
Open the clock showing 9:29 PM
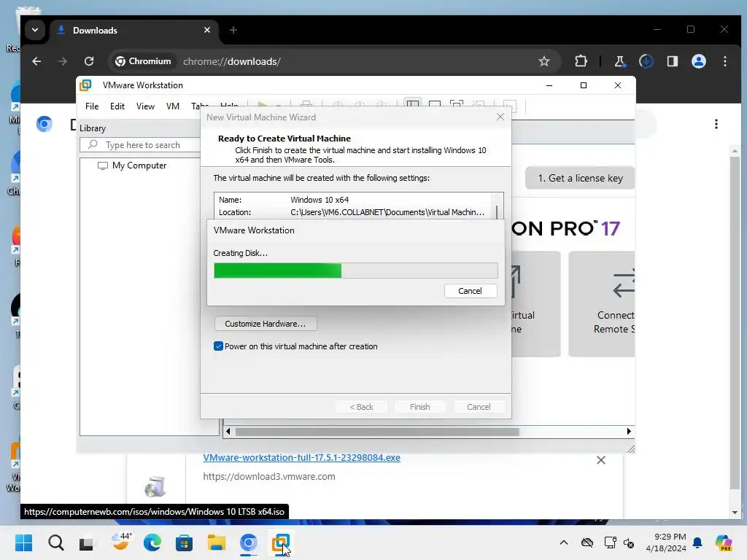[x=665, y=542]
